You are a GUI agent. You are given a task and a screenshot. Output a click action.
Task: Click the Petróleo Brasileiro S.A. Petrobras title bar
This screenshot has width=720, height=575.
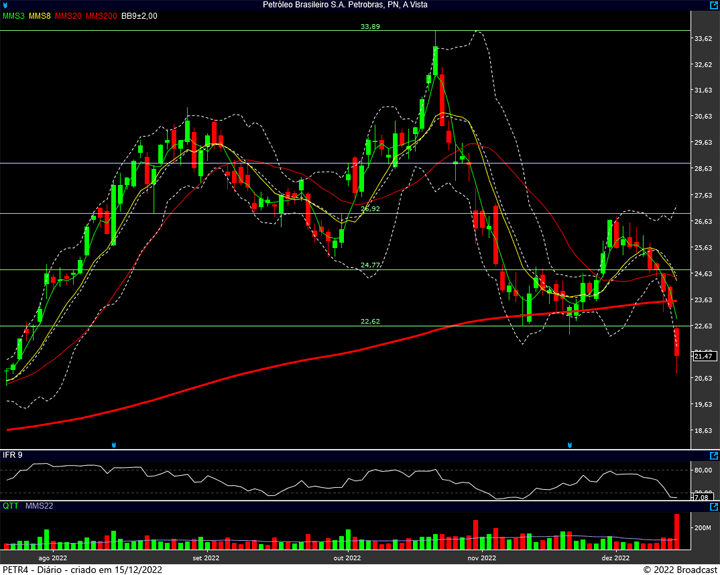(x=360, y=5)
